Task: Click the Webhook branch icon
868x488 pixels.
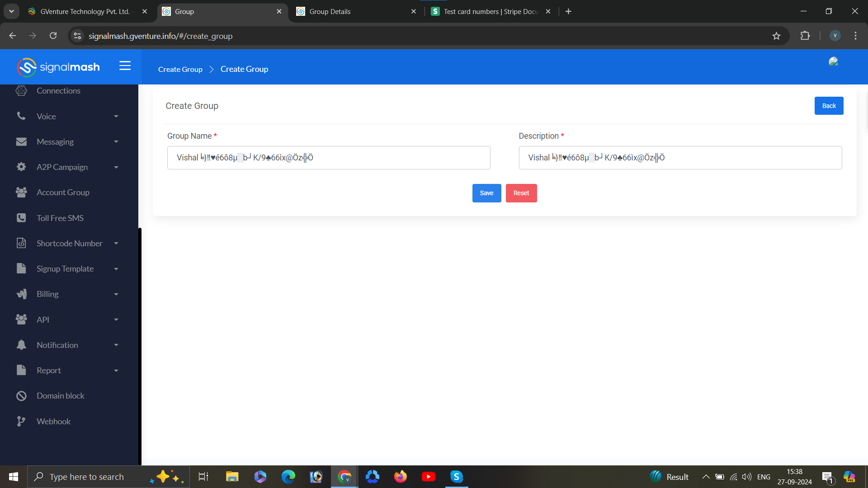Action: pos(21,421)
